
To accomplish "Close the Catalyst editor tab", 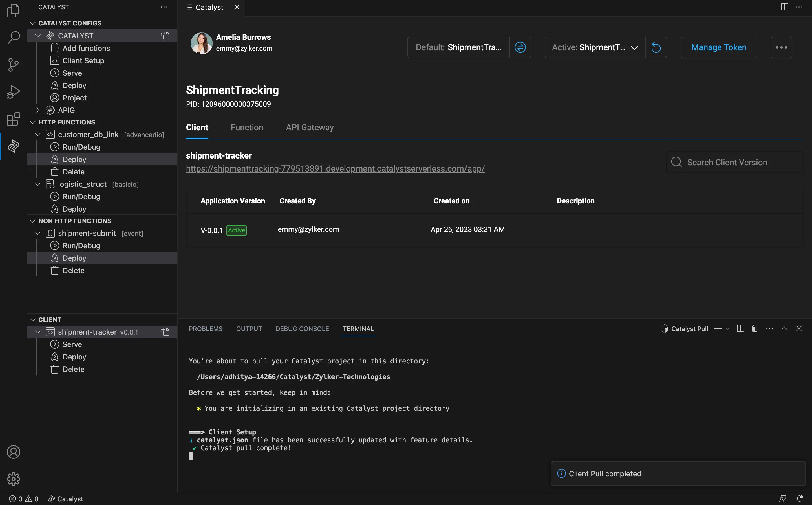I will pos(237,7).
